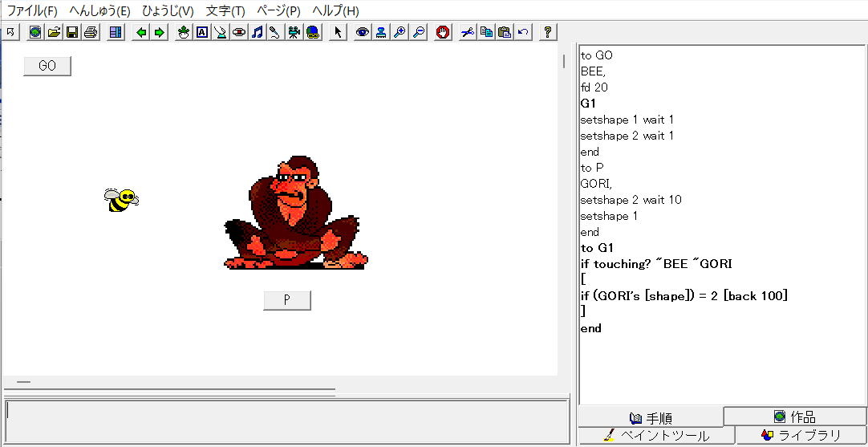
Task: Undo the last action with the undo icon
Action: coord(522,32)
